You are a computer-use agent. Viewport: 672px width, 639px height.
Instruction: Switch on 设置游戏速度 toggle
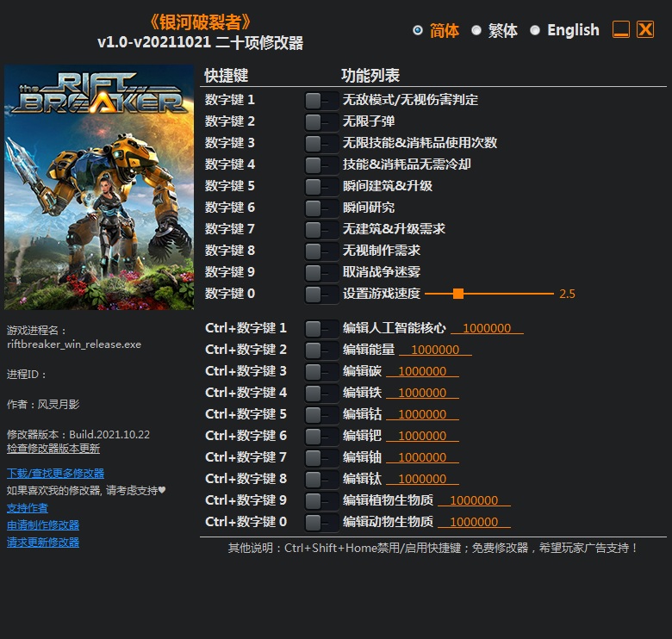(320, 294)
